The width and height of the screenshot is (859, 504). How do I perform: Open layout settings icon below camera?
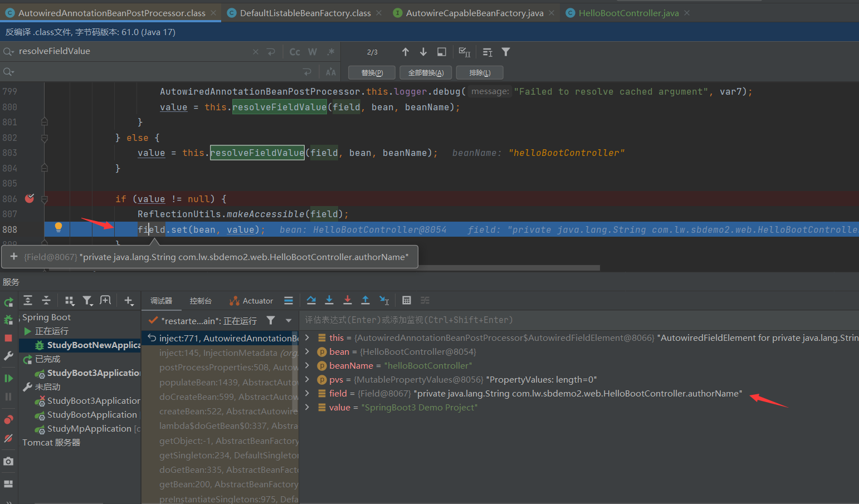tap(8, 484)
